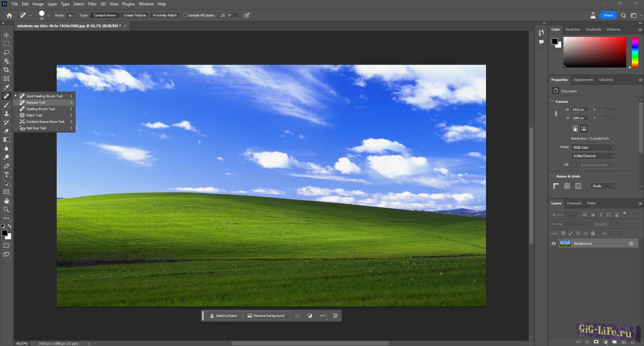Screen dimensions: 644x346
Task: Select the Crop tool
Action: coord(6,70)
